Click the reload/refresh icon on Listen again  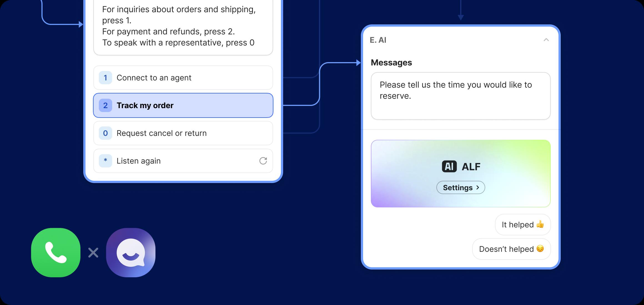[x=263, y=160]
